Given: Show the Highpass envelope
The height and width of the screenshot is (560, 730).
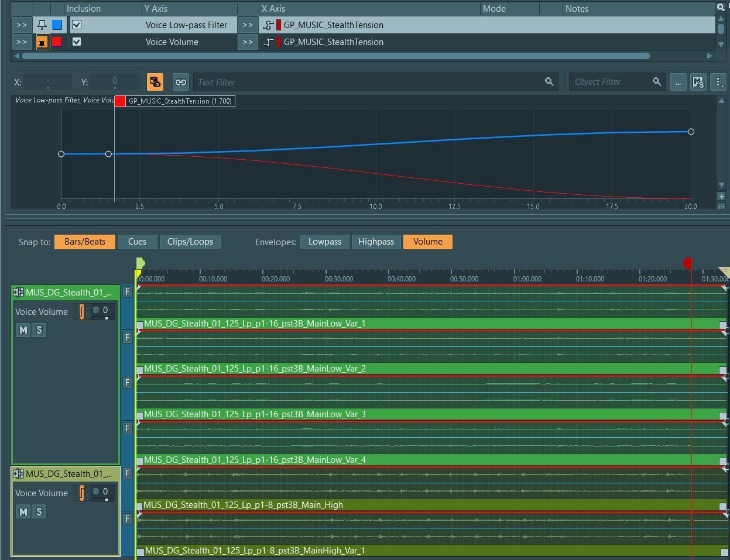Looking at the screenshot, I should coord(376,242).
